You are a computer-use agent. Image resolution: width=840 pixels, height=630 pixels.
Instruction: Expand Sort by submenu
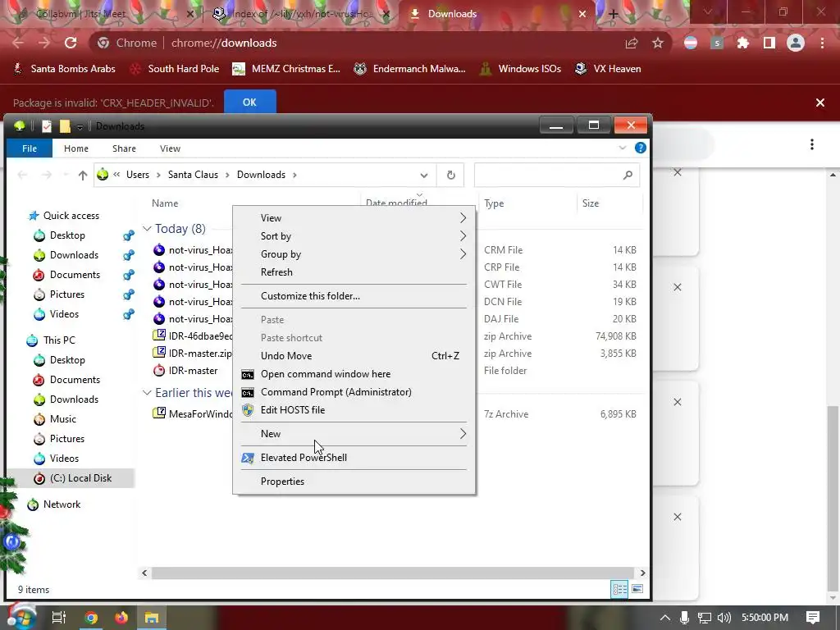[x=354, y=236]
